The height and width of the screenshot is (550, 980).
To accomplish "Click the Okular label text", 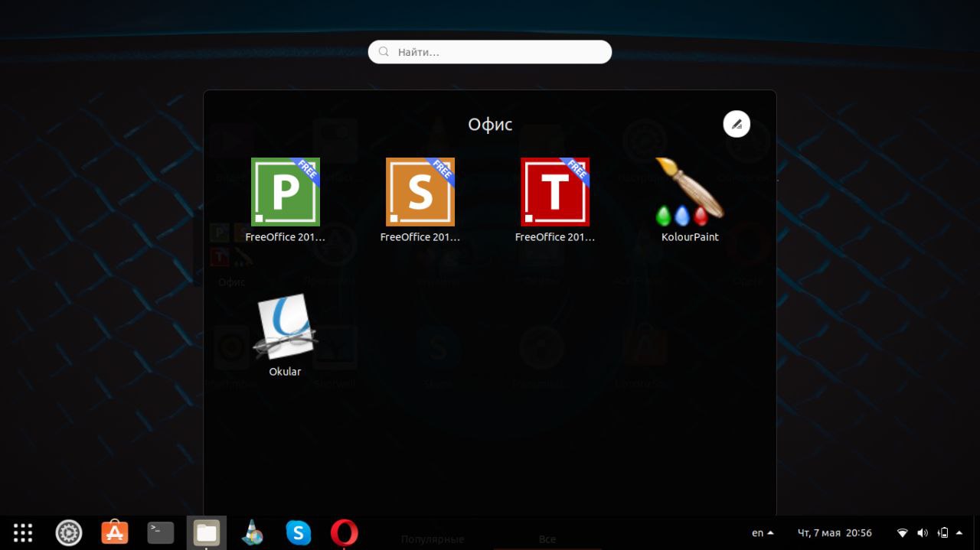I will click(285, 372).
